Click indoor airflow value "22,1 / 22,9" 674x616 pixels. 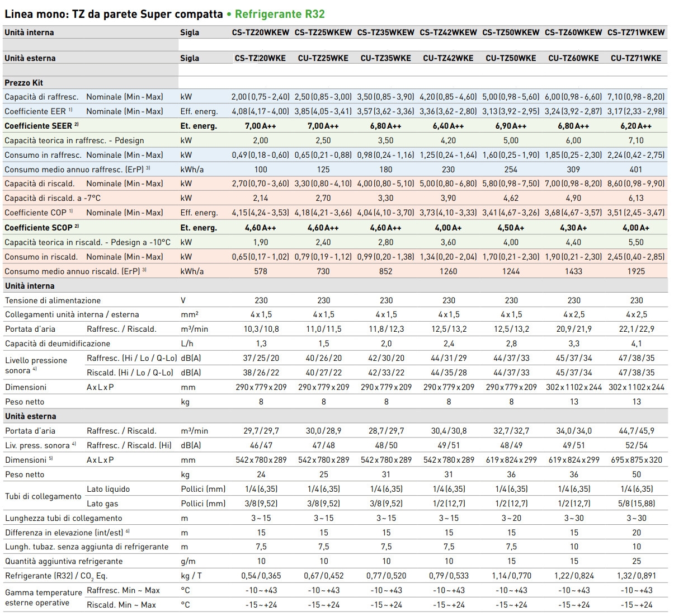point(637,329)
